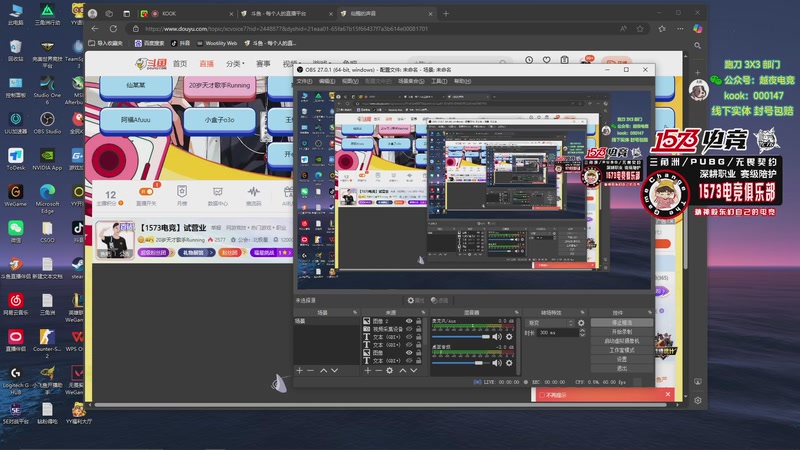Click Edge sidebar search icon
800x450 pixels.
click(697, 46)
